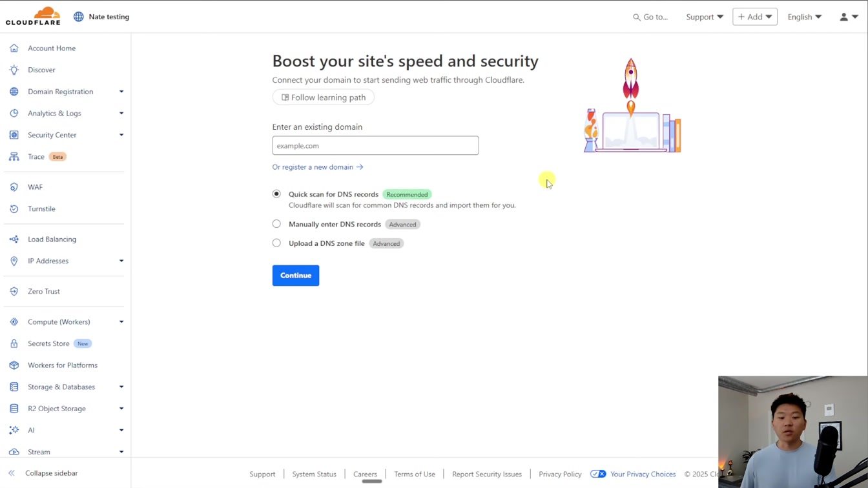Expand the Stream submenu arrow

click(121, 452)
